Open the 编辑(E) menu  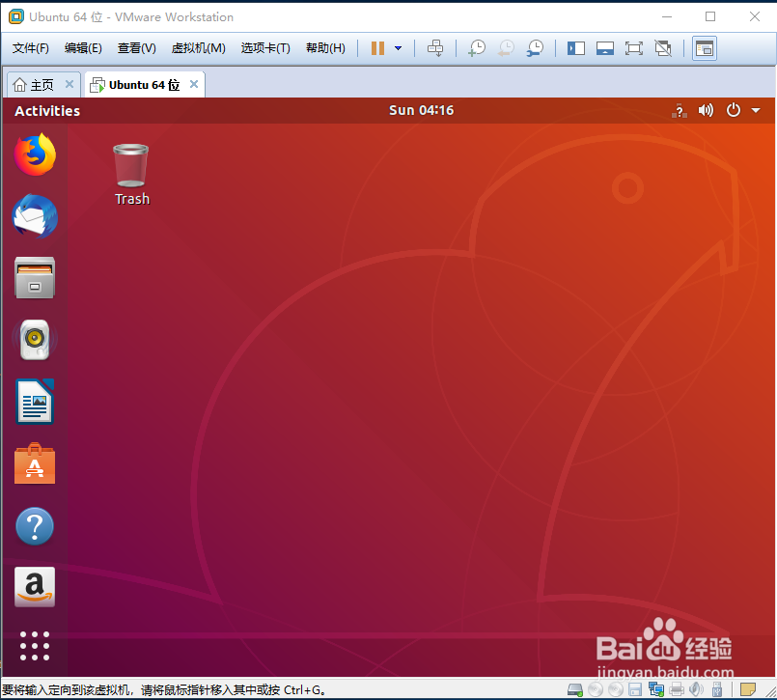(x=83, y=48)
